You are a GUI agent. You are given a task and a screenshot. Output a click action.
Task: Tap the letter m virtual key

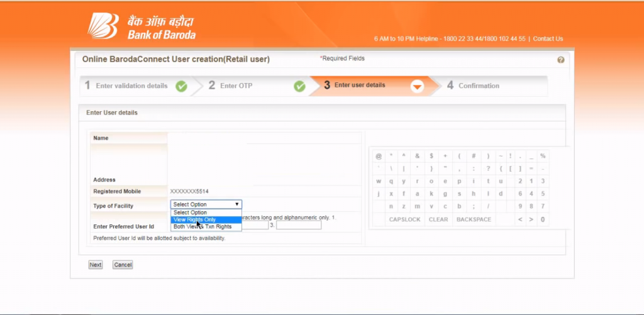point(418,207)
